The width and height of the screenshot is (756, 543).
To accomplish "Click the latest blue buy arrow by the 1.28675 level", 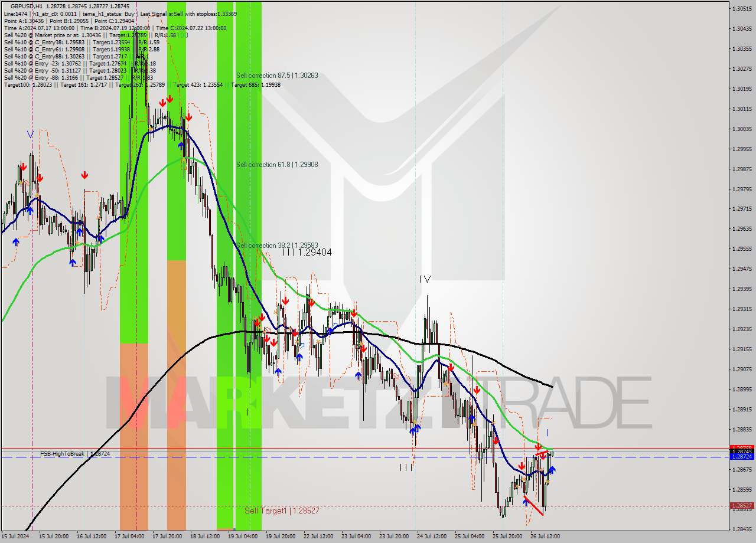I will pyautogui.click(x=552, y=470).
